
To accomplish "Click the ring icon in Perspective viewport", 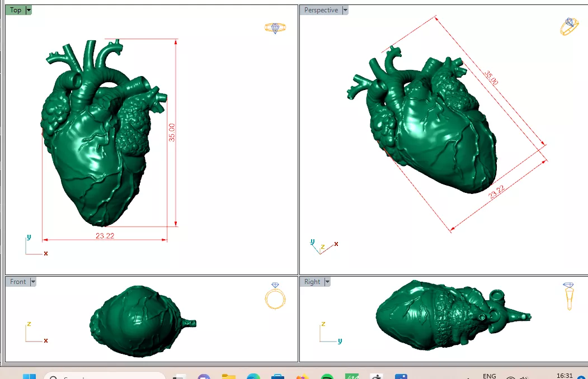I will pos(569,27).
